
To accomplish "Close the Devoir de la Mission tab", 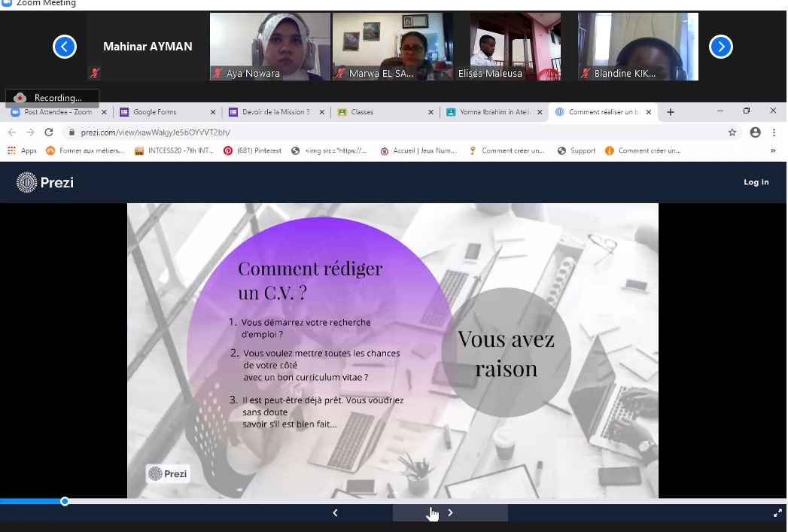I will click(322, 112).
